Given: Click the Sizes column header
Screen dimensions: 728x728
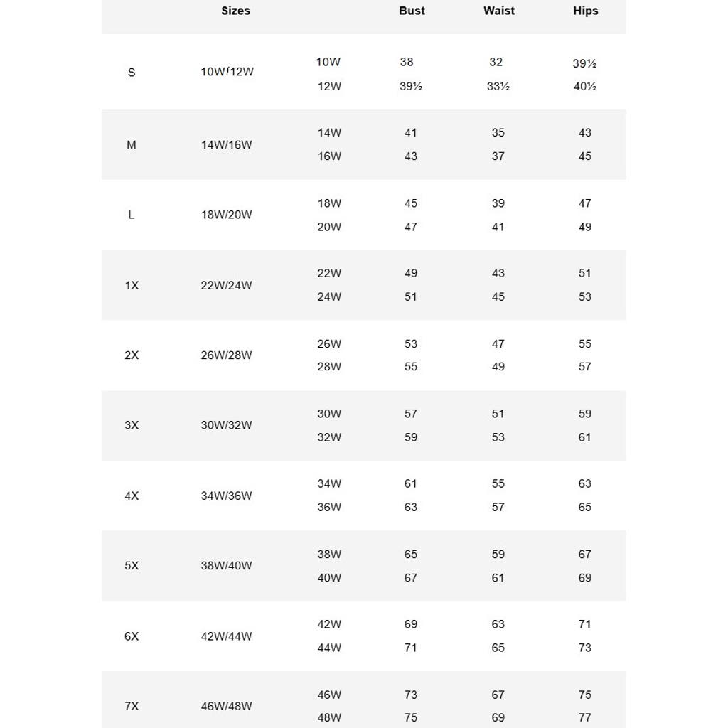Looking at the screenshot, I should (x=235, y=11).
